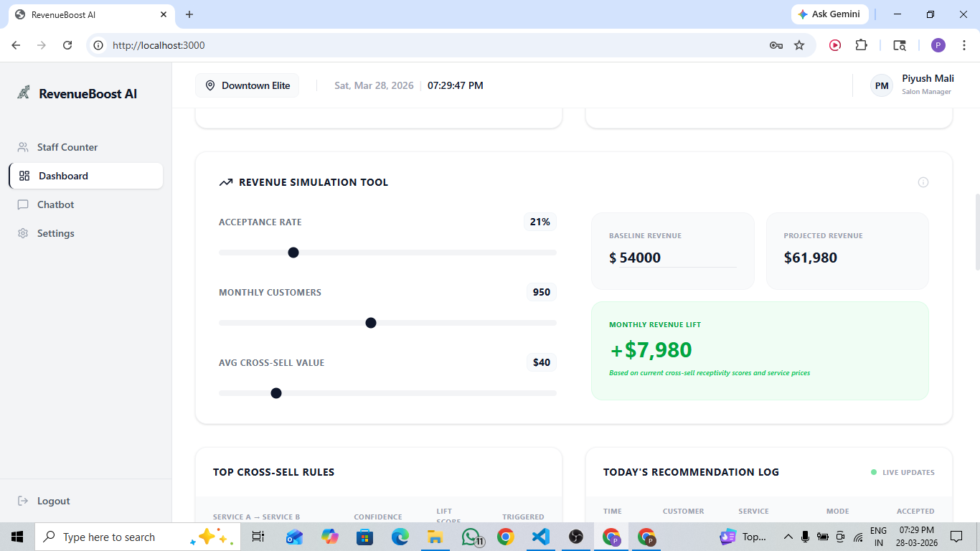
Task: Open the Downtown Elite location selector
Action: [x=248, y=85]
